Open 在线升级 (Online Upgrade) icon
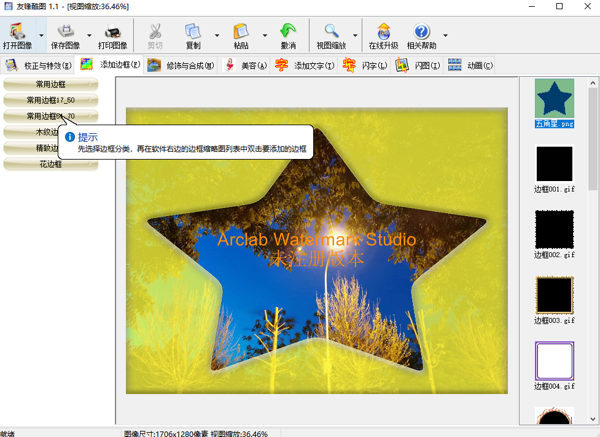The width and height of the screenshot is (600, 437). (382, 33)
